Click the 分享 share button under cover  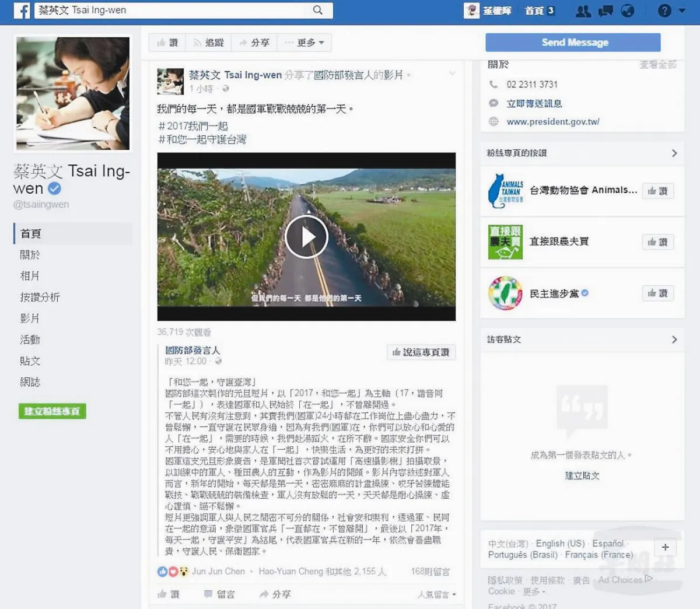pyautogui.click(x=254, y=43)
